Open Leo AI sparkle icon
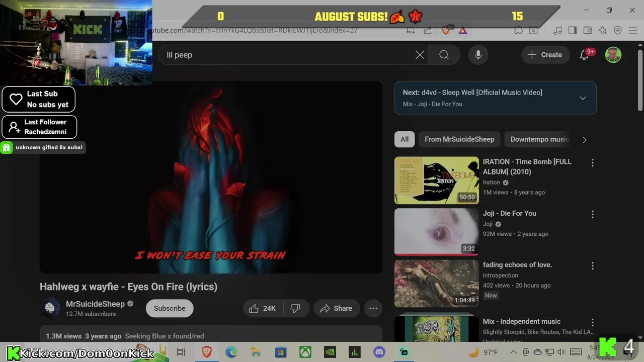The image size is (644, 362). point(603,30)
